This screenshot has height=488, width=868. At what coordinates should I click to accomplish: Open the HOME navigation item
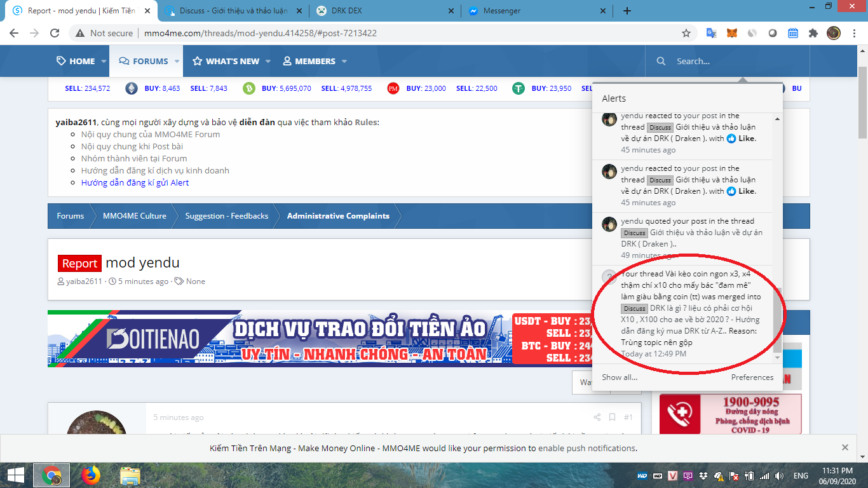coord(76,61)
